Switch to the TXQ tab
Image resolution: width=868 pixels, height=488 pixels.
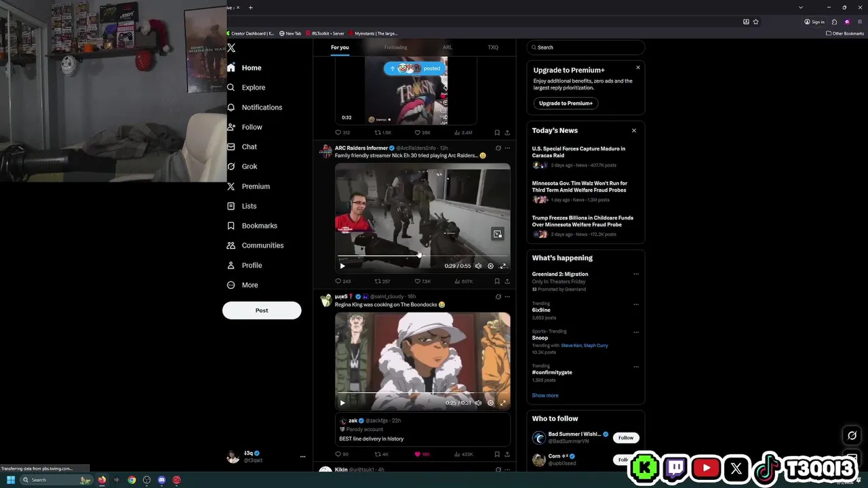coord(493,47)
